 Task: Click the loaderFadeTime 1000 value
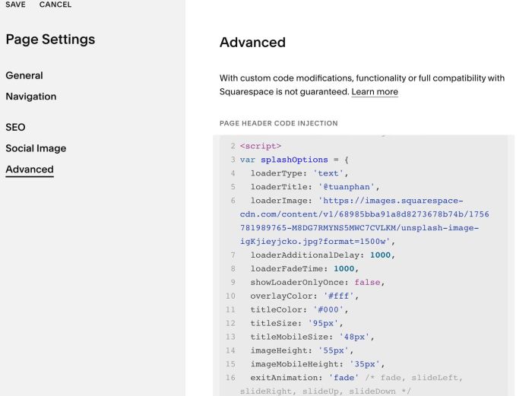pos(344,269)
